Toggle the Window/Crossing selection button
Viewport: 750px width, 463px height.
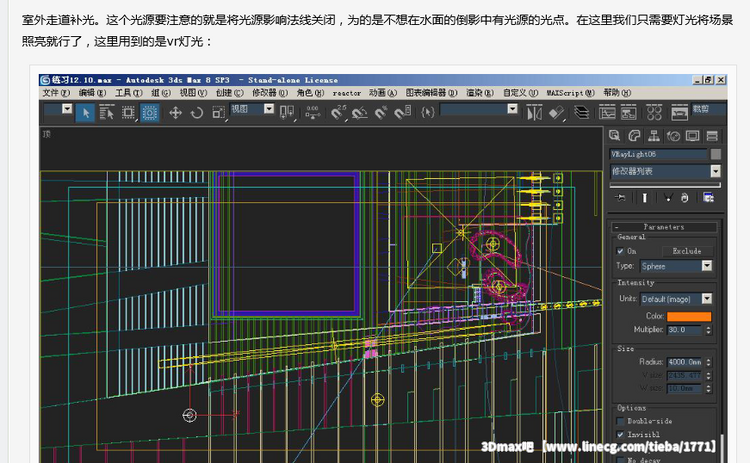(x=150, y=113)
